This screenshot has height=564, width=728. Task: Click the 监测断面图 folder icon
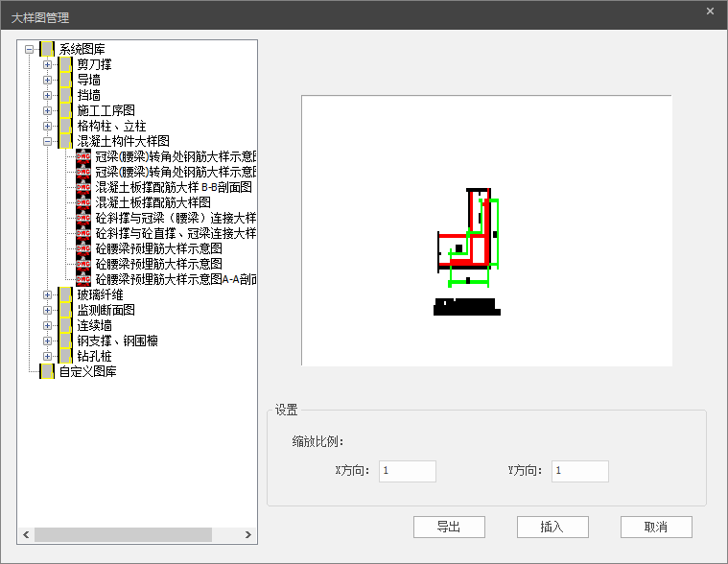65,310
